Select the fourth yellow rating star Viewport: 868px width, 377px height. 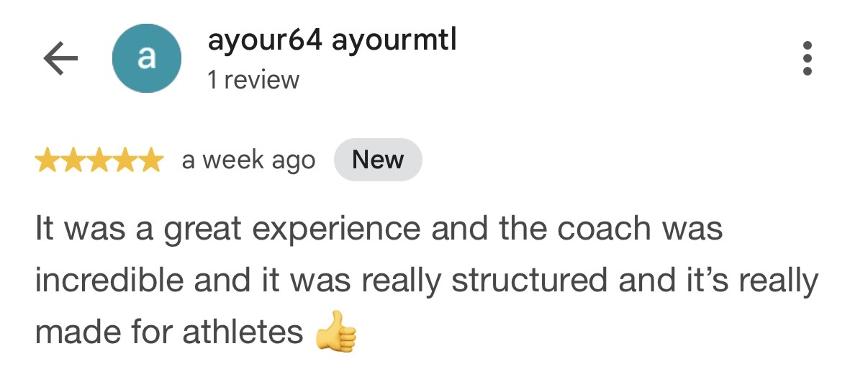coord(125,160)
